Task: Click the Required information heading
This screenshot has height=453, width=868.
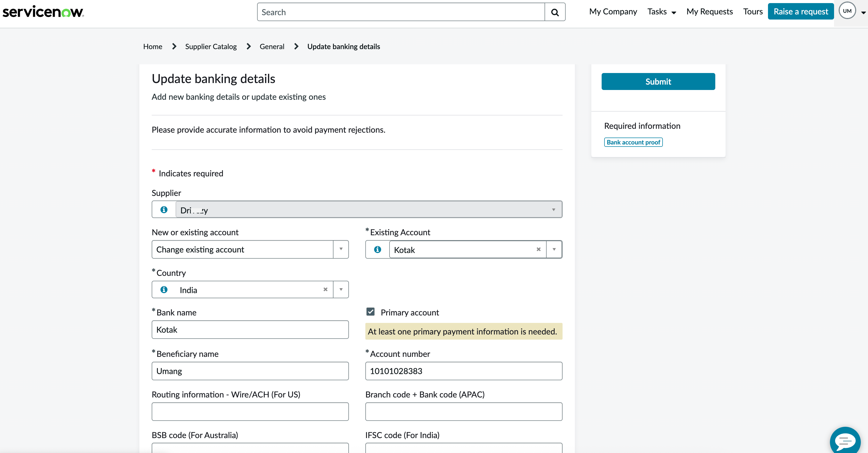Action: tap(642, 126)
